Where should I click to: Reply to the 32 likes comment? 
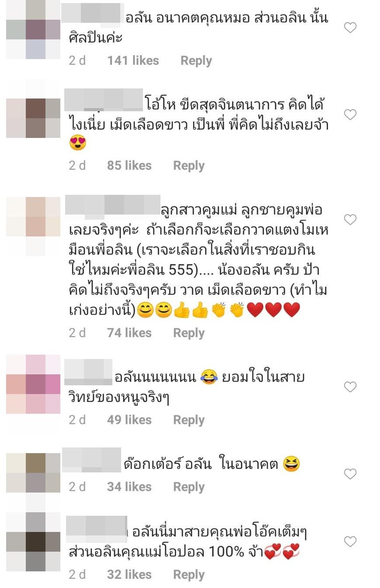pos(189,574)
